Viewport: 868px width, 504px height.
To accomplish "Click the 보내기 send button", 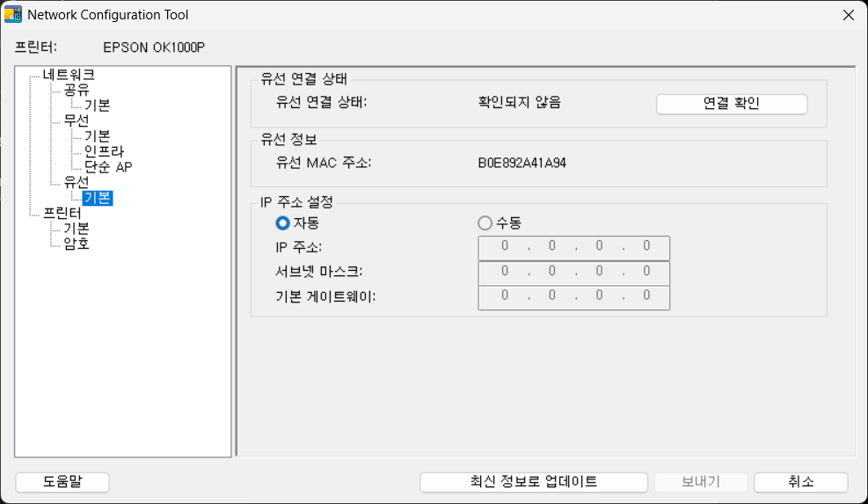I will (701, 482).
